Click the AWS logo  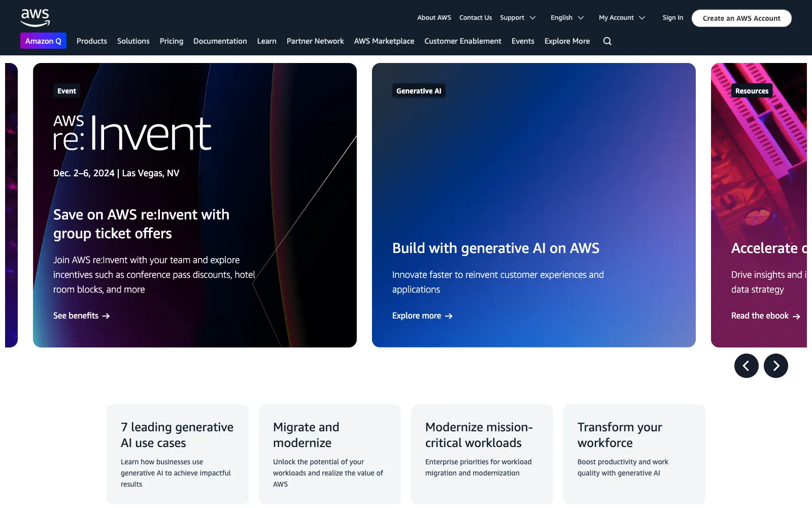tap(35, 18)
